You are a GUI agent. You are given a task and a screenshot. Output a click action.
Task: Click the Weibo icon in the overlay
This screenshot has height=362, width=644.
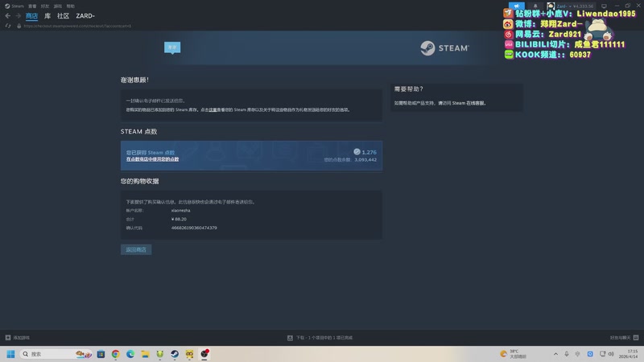[x=508, y=24]
